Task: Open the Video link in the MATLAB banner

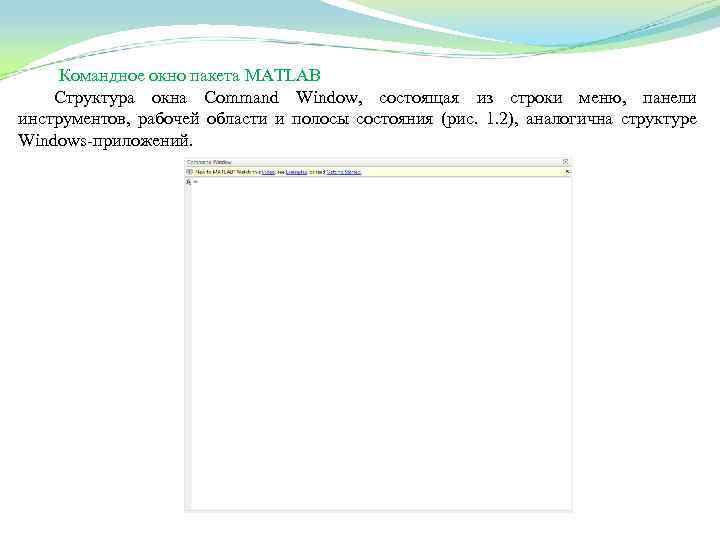Action: [x=268, y=172]
